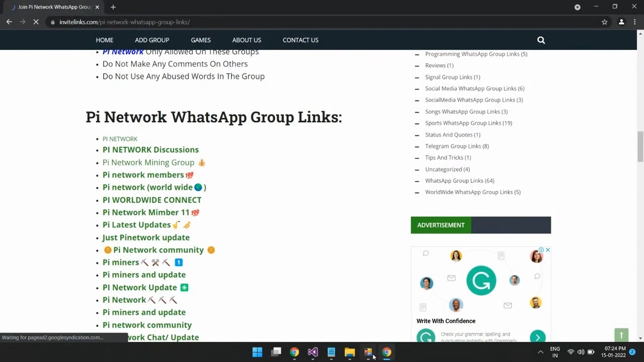Click the green scroll-to-top button
Viewport: 644px width, 362px height.
(621, 335)
